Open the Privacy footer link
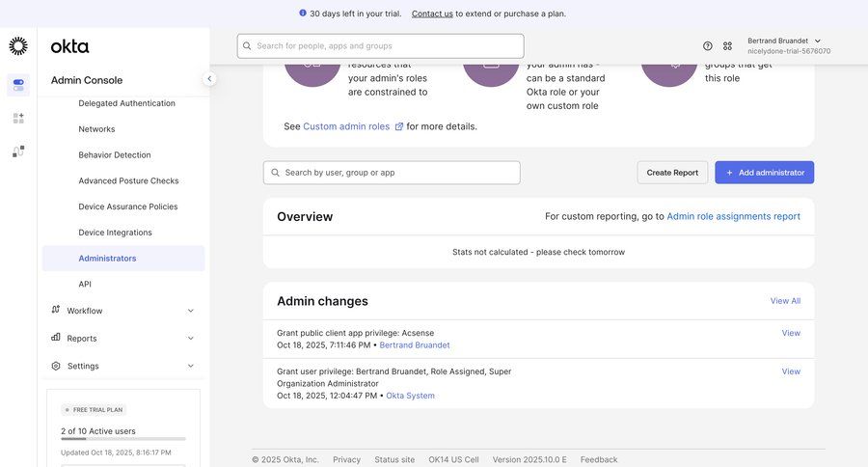868x467 pixels. (x=346, y=460)
